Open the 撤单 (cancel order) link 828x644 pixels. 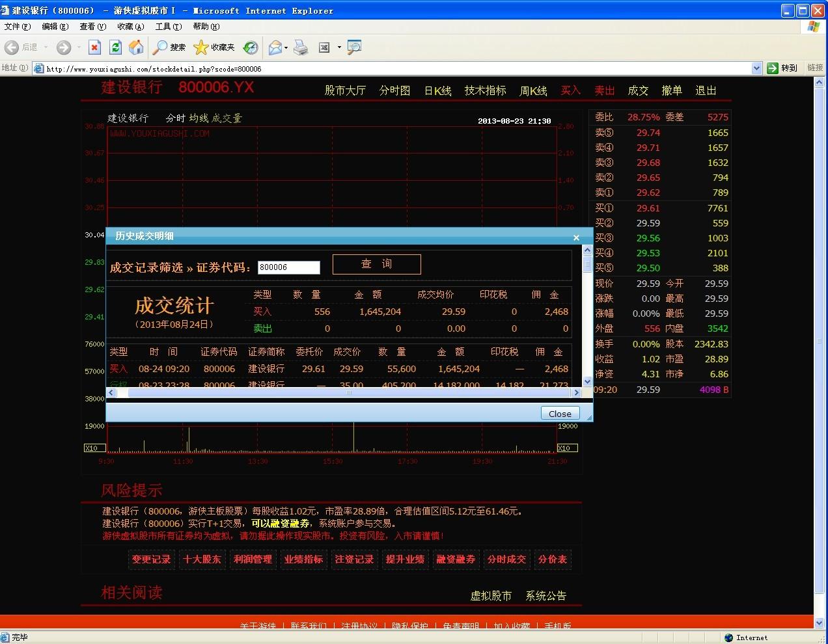point(672,90)
